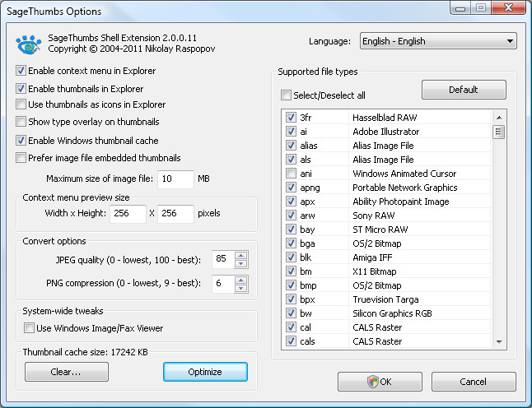Check Show type overlay on thumbnails

[x=21, y=121]
